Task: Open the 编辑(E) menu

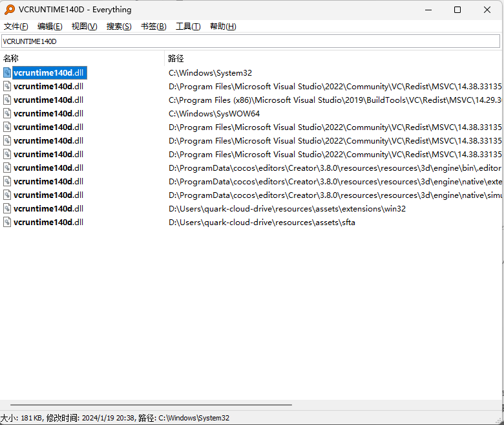Action: pos(50,27)
